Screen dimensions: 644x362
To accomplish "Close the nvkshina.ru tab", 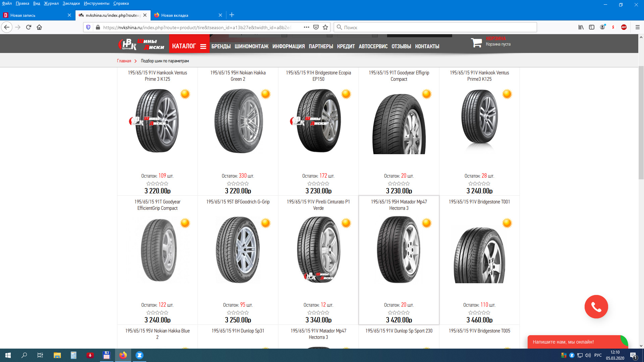I will (145, 15).
